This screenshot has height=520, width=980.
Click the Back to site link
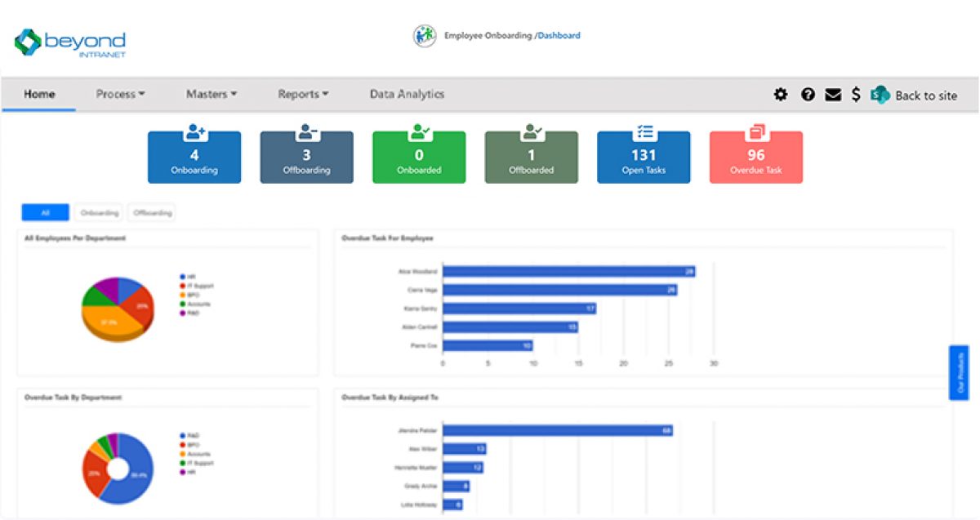(x=926, y=96)
